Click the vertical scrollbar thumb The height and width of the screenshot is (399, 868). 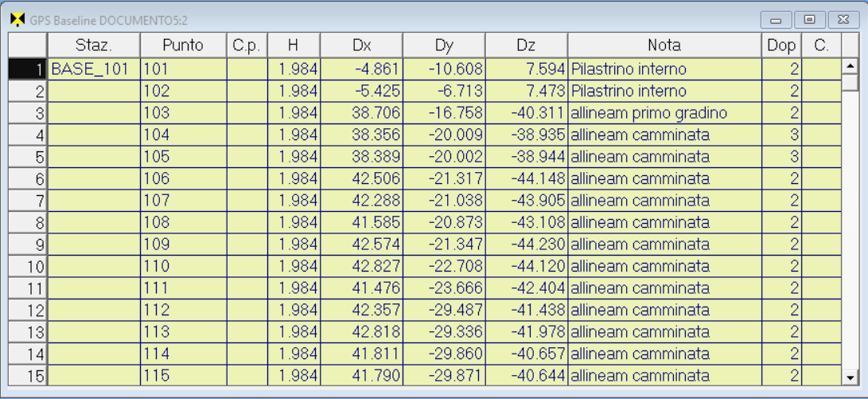[850, 83]
